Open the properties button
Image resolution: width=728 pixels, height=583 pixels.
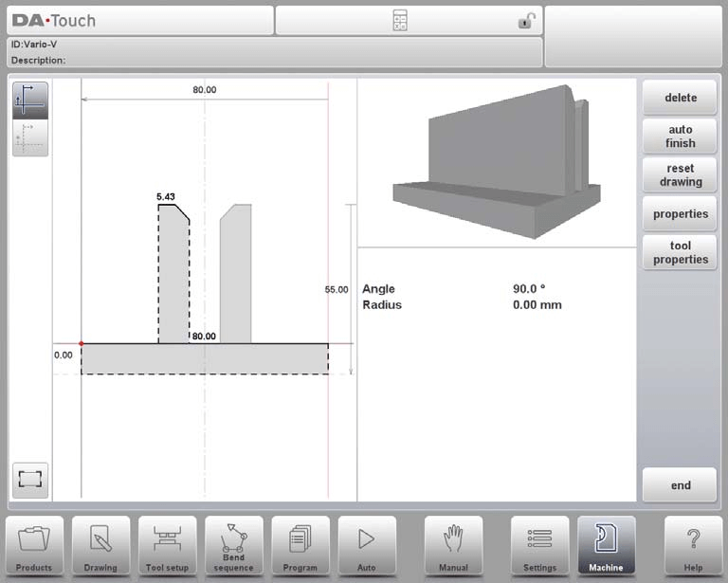tap(681, 214)
